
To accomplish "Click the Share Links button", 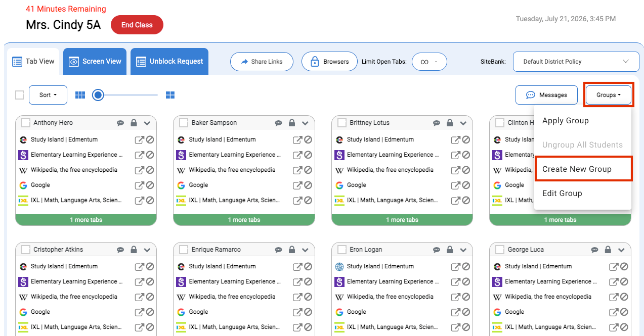I will point(262,62).
